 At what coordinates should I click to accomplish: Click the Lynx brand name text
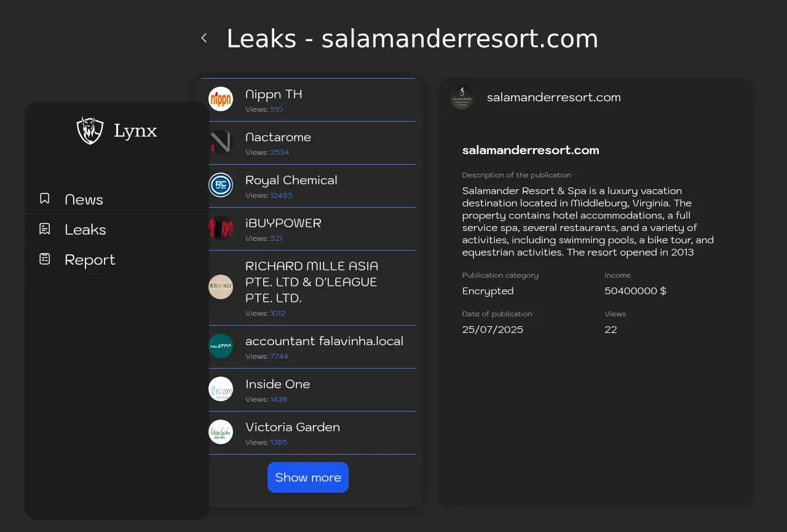[135, 131]
